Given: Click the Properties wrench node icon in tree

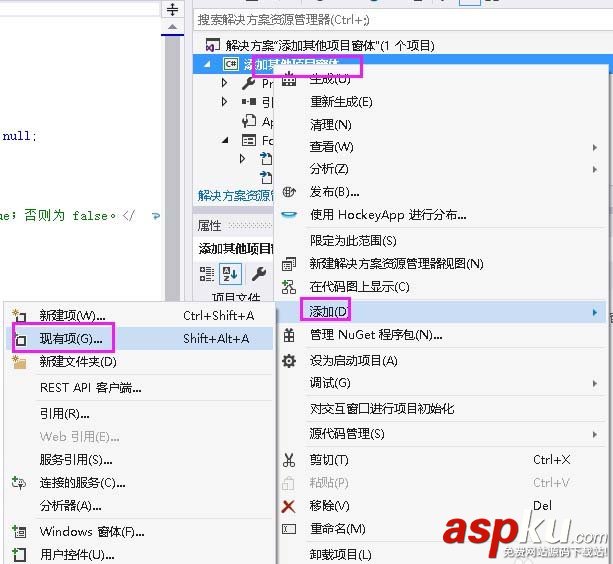Looking at the screenshot, I should (x=249, y=83).
